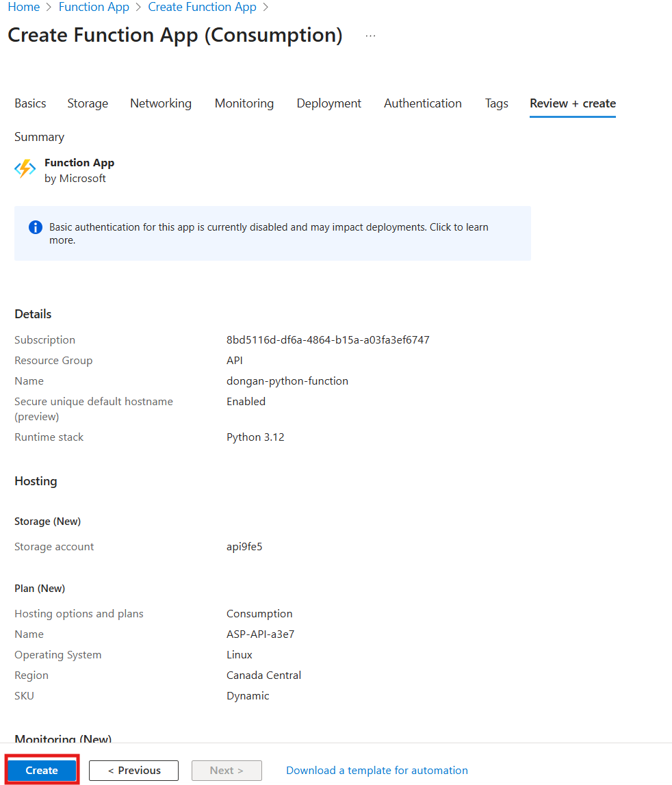Open the Storage tab
Screen dimensions: 672x785
pyautogui.click(x=88, y=103)
